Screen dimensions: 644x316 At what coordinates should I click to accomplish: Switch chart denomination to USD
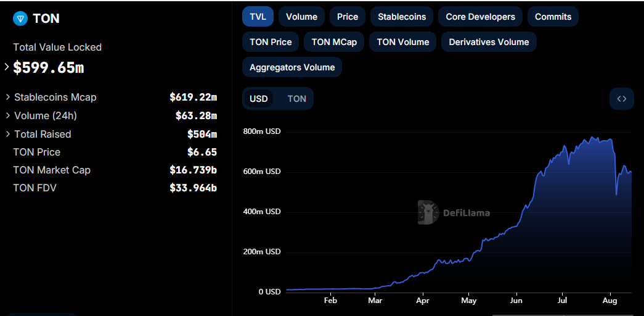tap(259, 99)
